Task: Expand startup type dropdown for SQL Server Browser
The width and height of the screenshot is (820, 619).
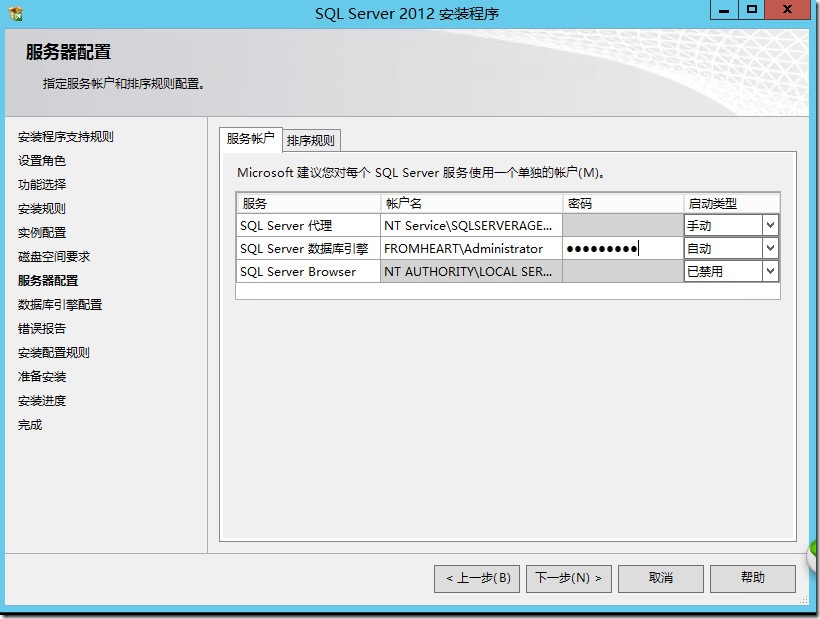Action: pyautogui.click(x=770, y=271)
